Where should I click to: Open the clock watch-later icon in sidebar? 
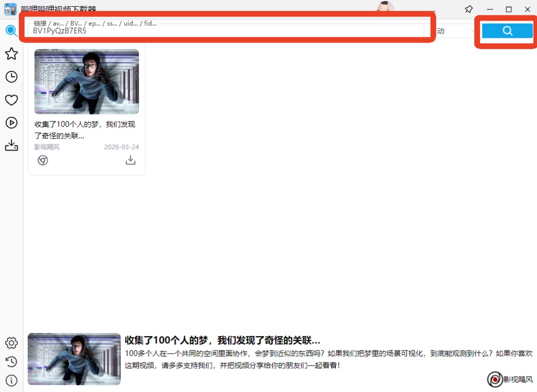click(11, 77)
